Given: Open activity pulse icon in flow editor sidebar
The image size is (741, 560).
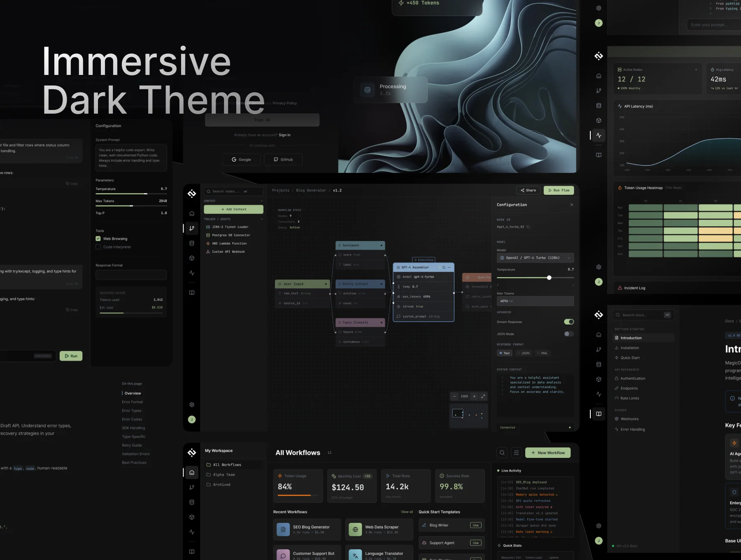Looking at the screenshot, I should tap(191, 273).
